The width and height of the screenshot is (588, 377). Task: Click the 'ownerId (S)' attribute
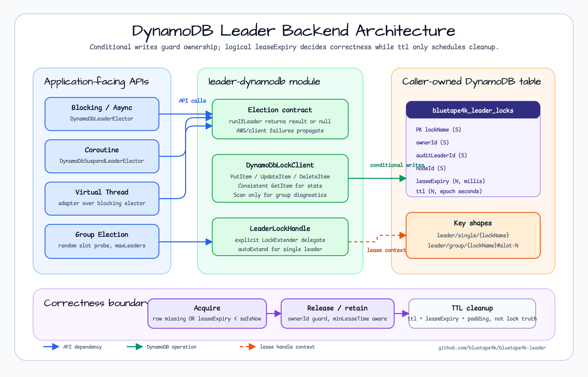(x=433, y=142)
